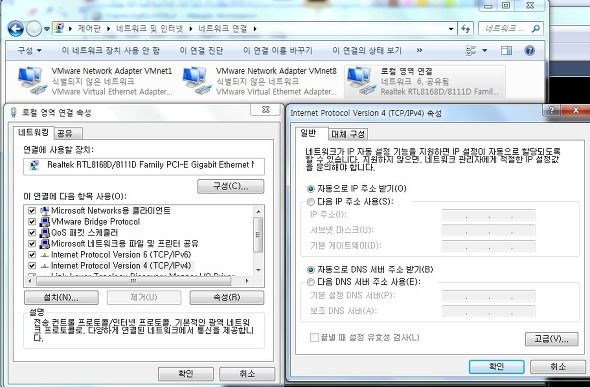
Task: Click the 고급(V)... advanced button
Action: tap(552, 339)
